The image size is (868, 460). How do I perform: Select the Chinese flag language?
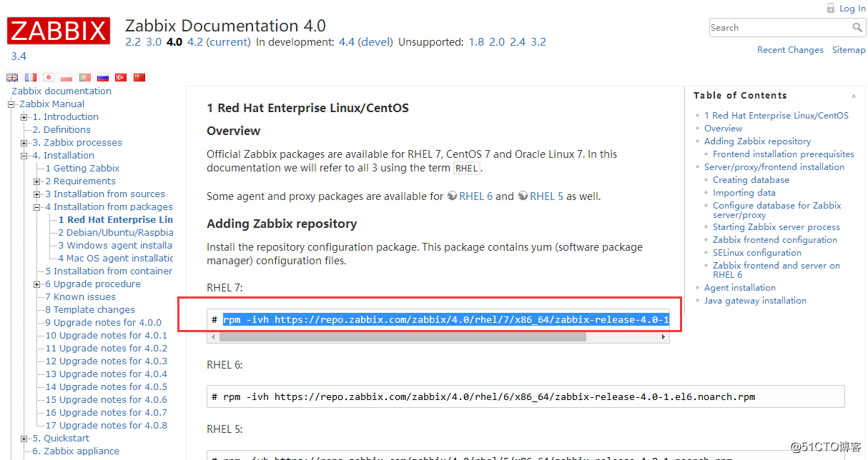[139, 77]
